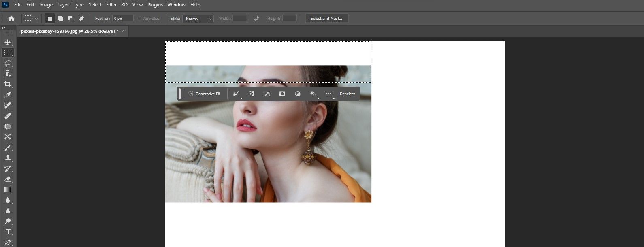Pick the Eyedropper tool
The image size is (644, 247).
point(8,95)
